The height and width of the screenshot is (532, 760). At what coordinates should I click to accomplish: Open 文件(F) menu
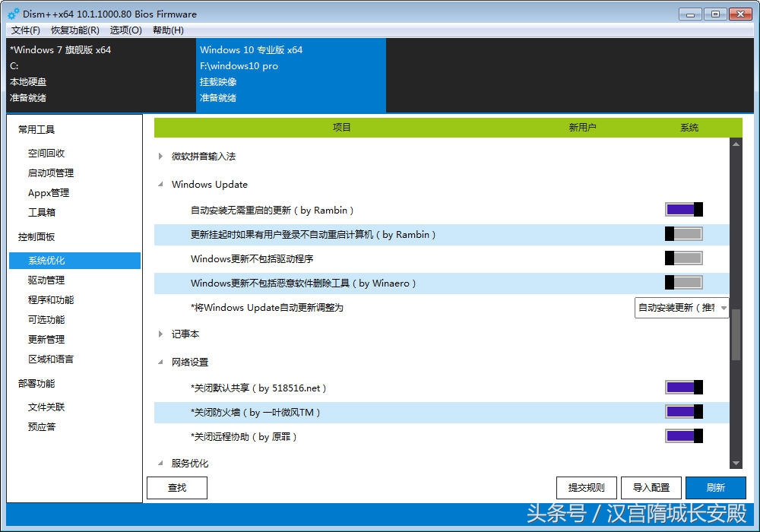click(x=26, y=30)
